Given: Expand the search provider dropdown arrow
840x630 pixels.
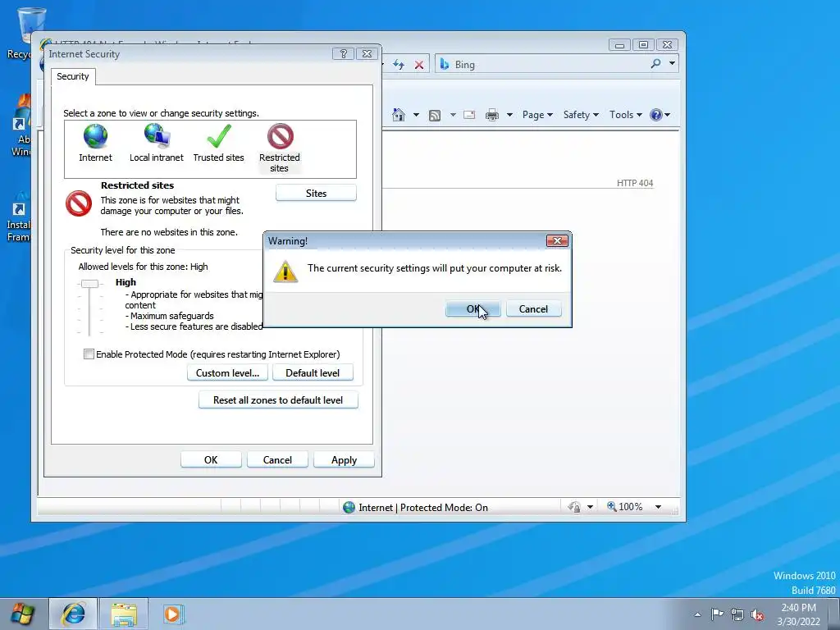Looking at the screenshot, I should tap(672, 64).
